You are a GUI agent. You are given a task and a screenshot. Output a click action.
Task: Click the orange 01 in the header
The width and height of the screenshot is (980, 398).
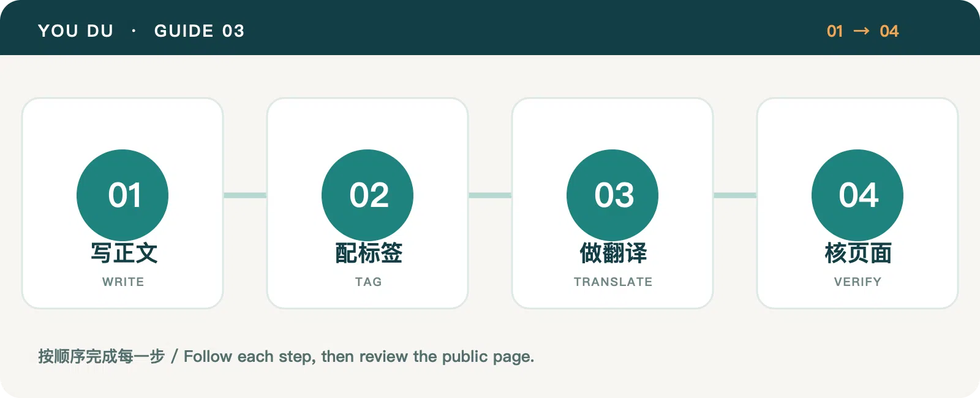tap(835, 31)
